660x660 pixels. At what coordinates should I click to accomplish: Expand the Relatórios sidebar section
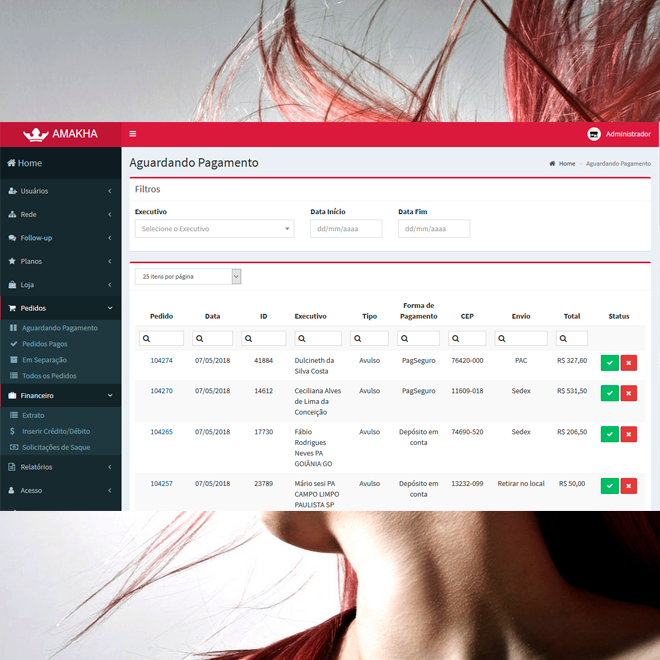pos(60,467)
